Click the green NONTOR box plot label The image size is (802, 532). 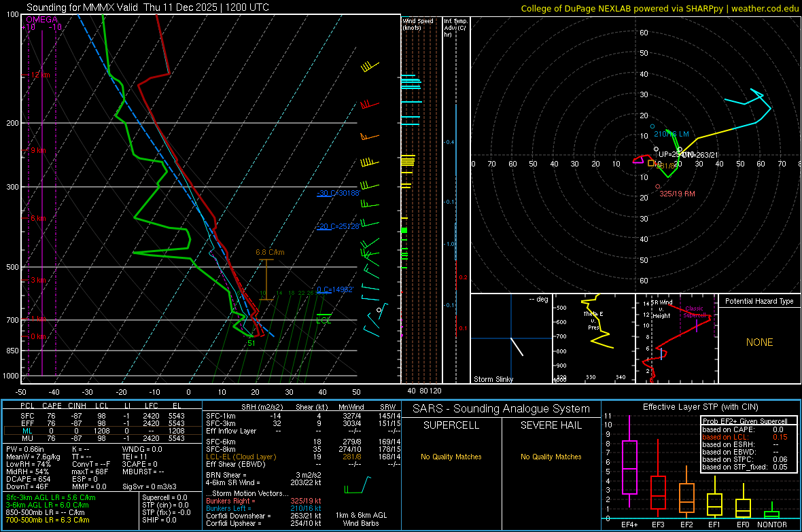coord(772,525)
